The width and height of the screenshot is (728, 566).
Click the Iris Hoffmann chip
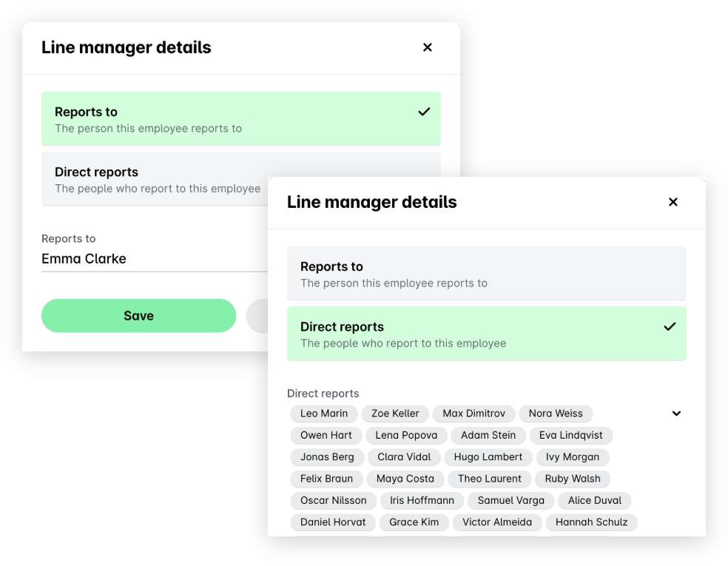(x=422, y=501)
